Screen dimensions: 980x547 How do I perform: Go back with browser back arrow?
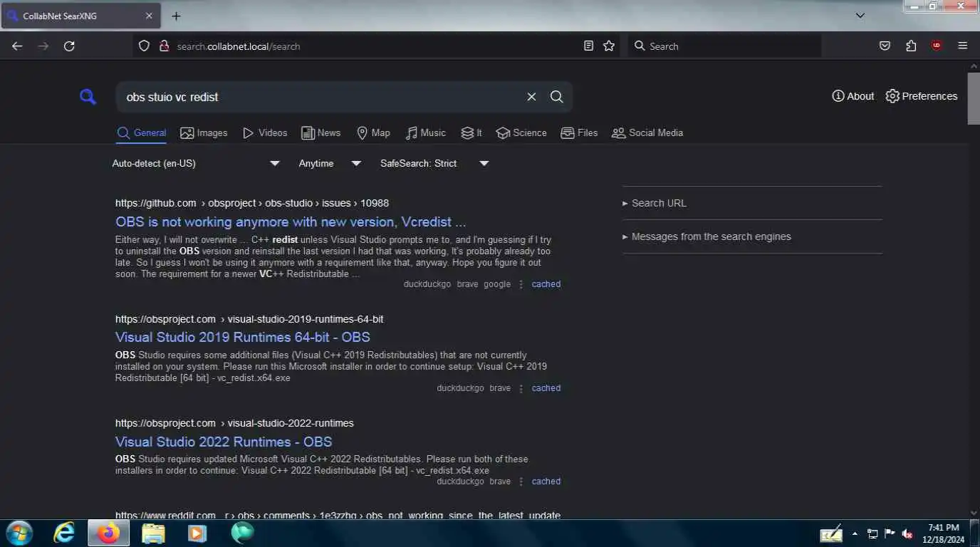pos(17,46)
